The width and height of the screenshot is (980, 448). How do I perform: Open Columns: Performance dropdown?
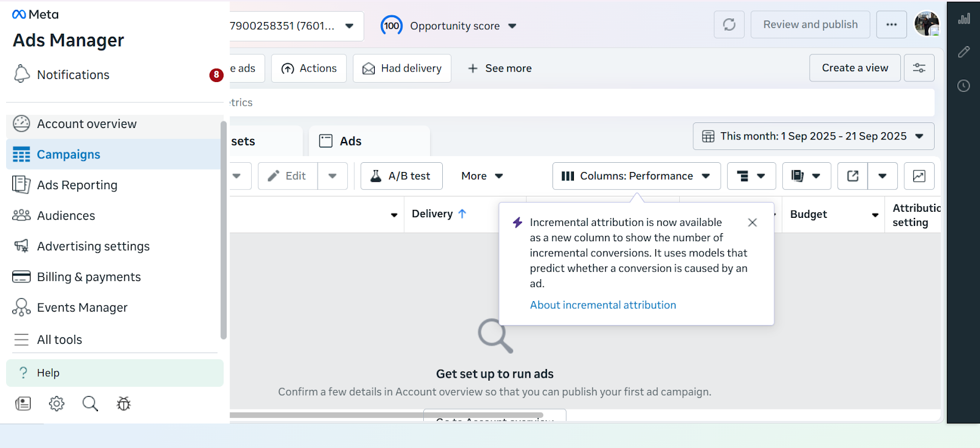coord(636,176)
